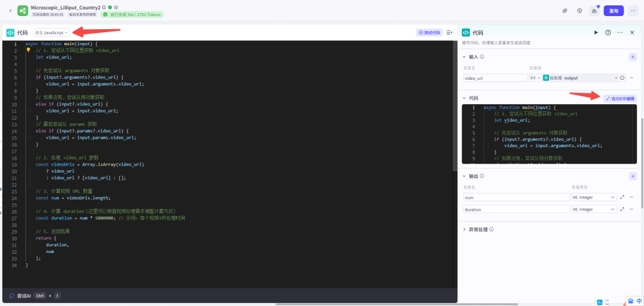
Task: Open the top bar more options menu
Action: tap(633, 11)
